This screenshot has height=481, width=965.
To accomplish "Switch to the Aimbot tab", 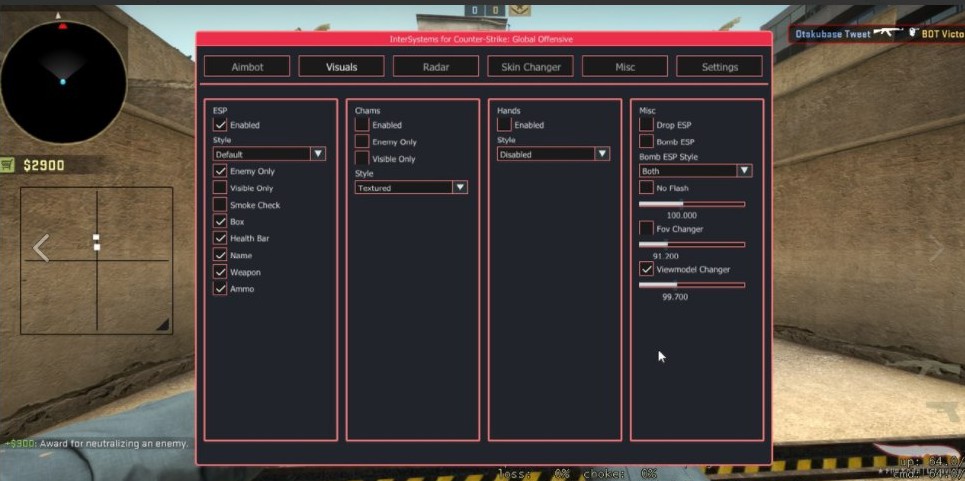I will coord(247,66).
